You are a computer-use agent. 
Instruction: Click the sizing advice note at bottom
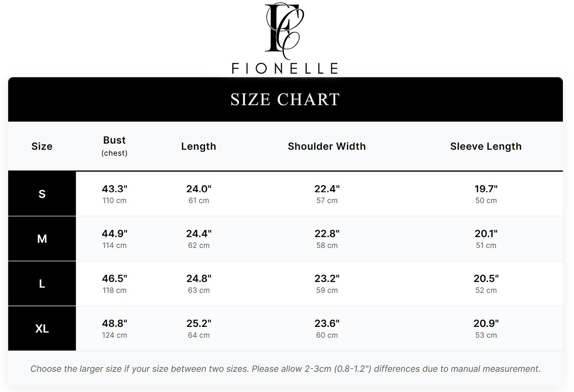click(x=285, y=369)
